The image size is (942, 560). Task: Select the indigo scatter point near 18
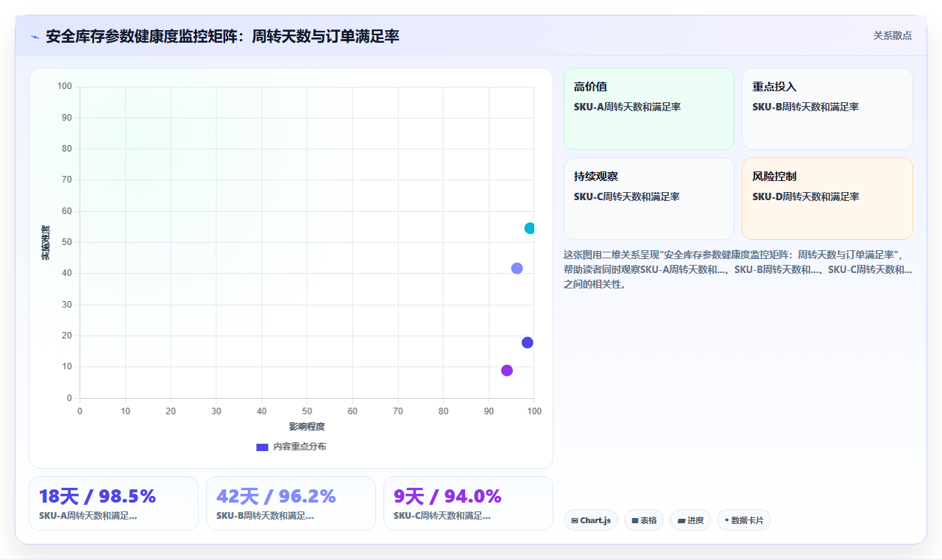pos(528,342)
